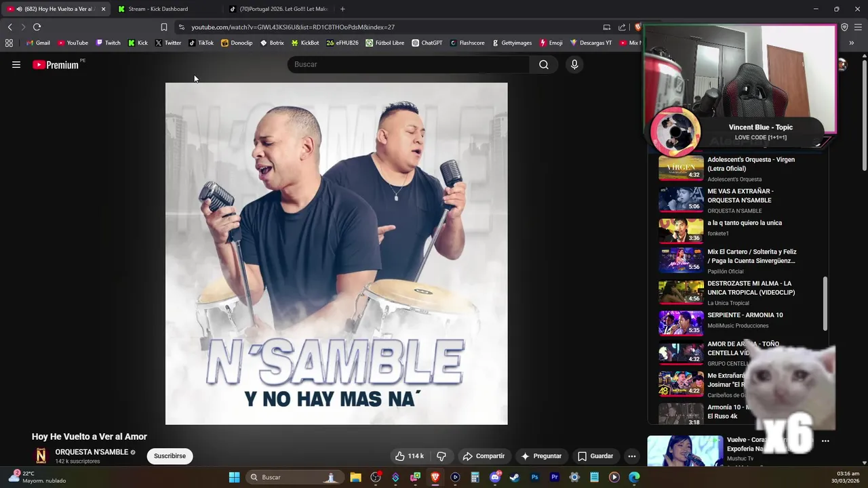
Task: Open the Vuelve - Corazón suggested thumbnail
Action: (x=685, y=451)
